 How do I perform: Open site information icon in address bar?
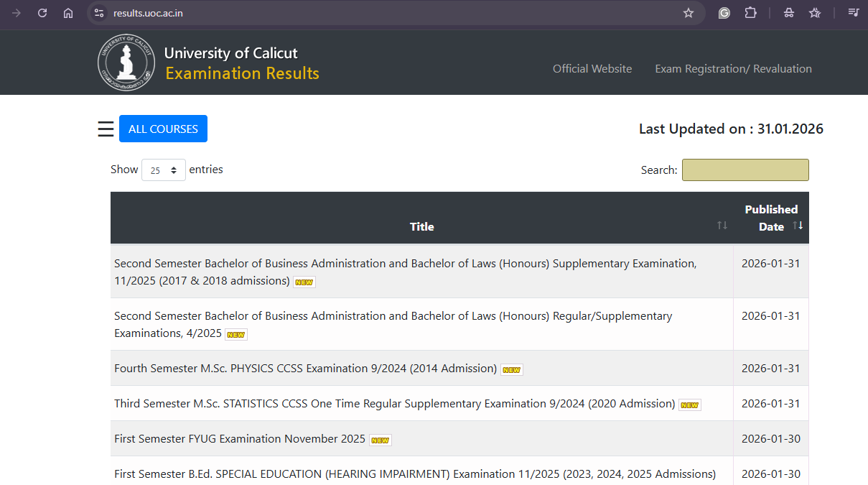[x=99, y=13]
